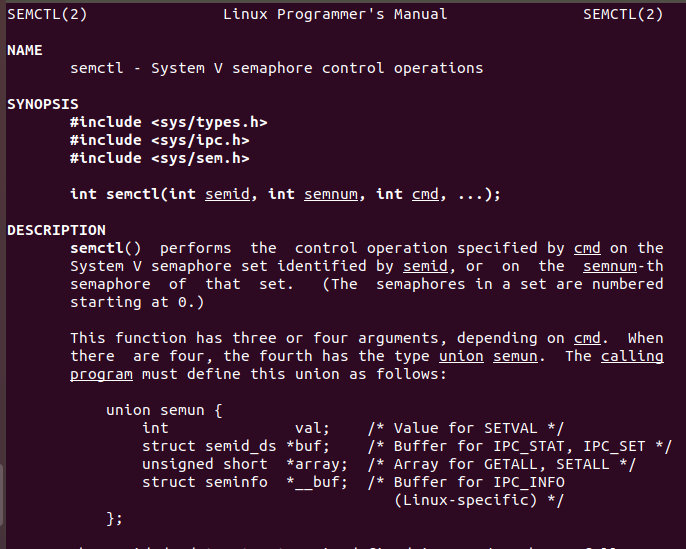Click the #include <sys/types.h> line
The image size is (686, 549).
168,122
